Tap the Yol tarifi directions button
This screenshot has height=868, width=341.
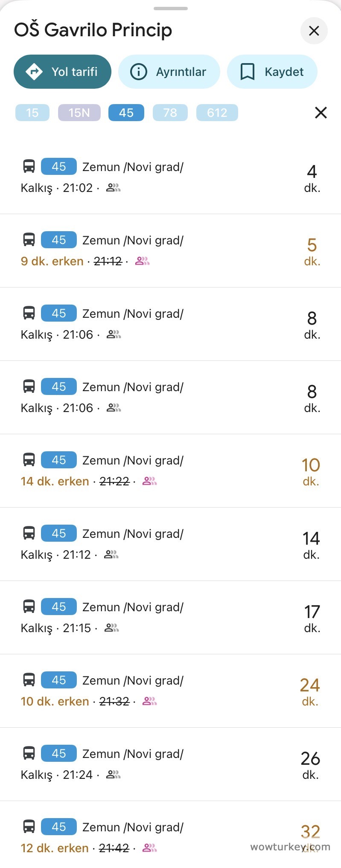62,72
